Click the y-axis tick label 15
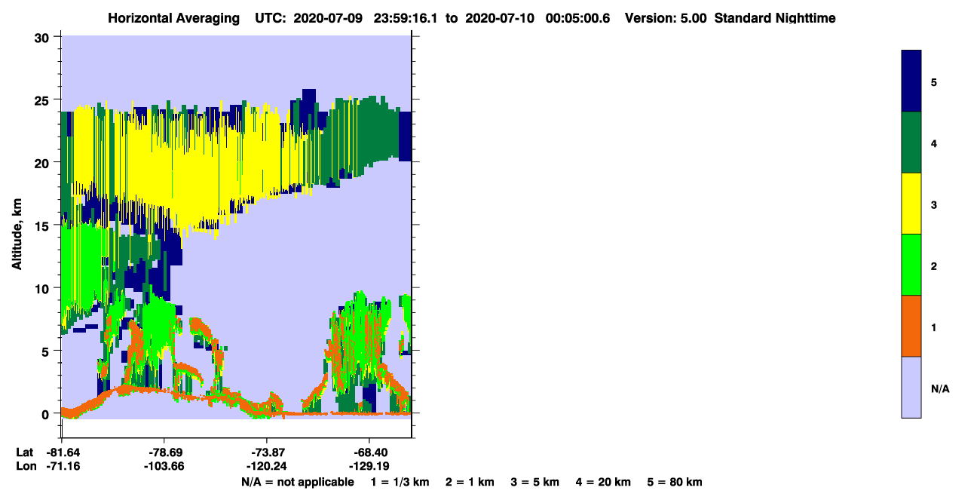This screenshot has height=503, width=980. tap(43, 225)
